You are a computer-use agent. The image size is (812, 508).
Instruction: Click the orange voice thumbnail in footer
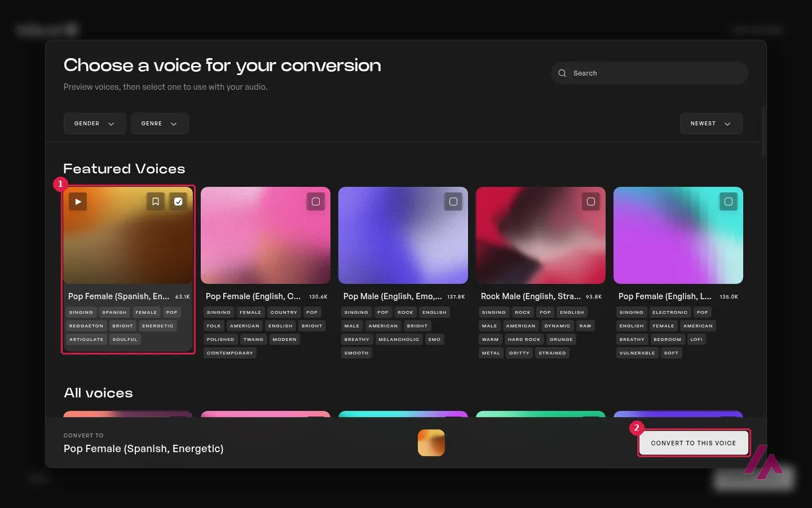coord(431,443)
